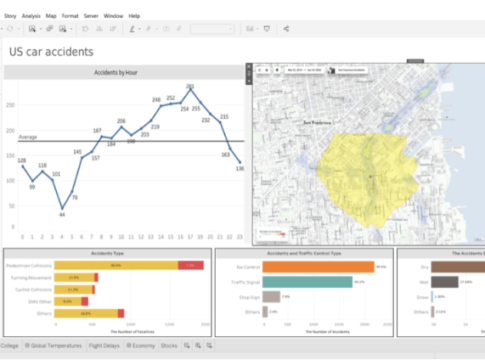Close the map panel with the X icon
This screenshot has height=360, width=485.
pos(249,67)
